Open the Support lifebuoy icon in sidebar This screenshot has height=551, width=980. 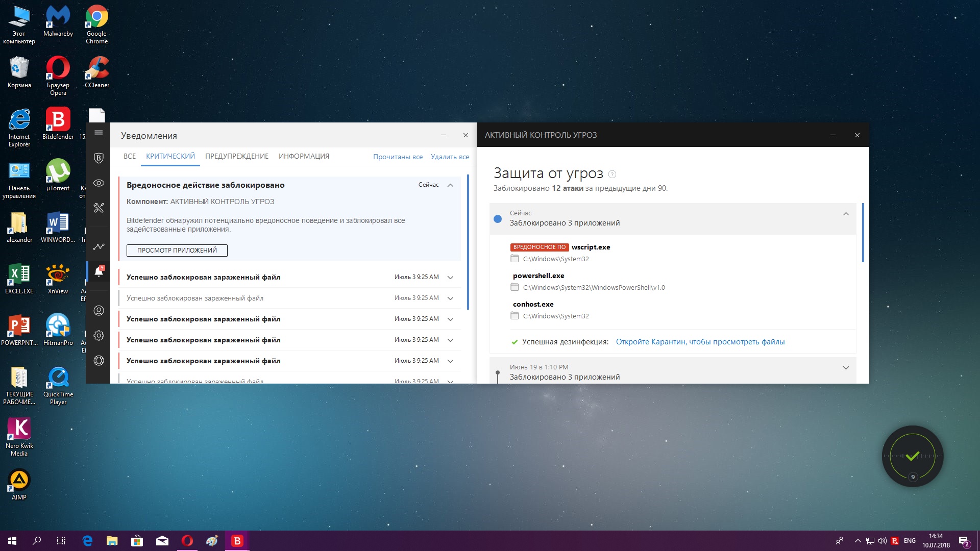click(x=99, y=361)
